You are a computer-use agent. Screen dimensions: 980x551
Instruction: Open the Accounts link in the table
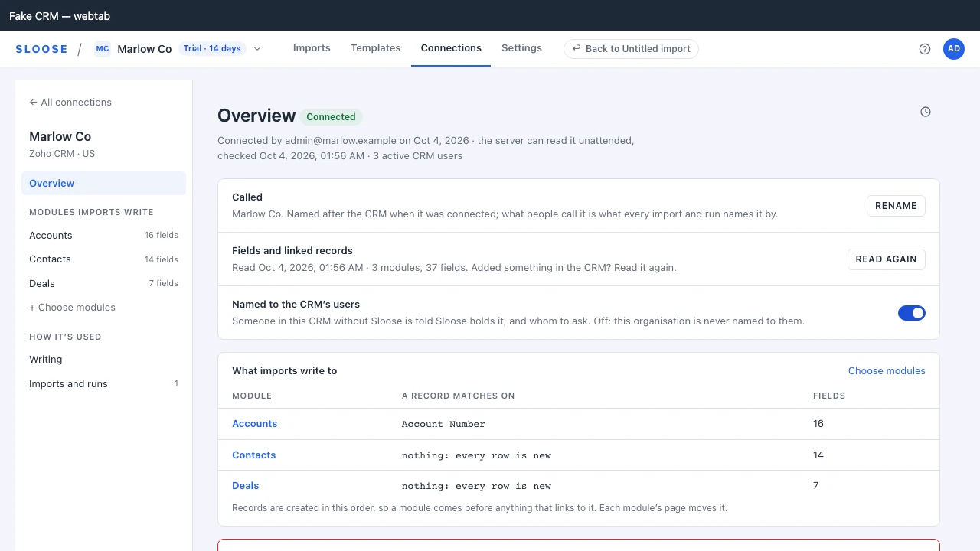point(254,424)
